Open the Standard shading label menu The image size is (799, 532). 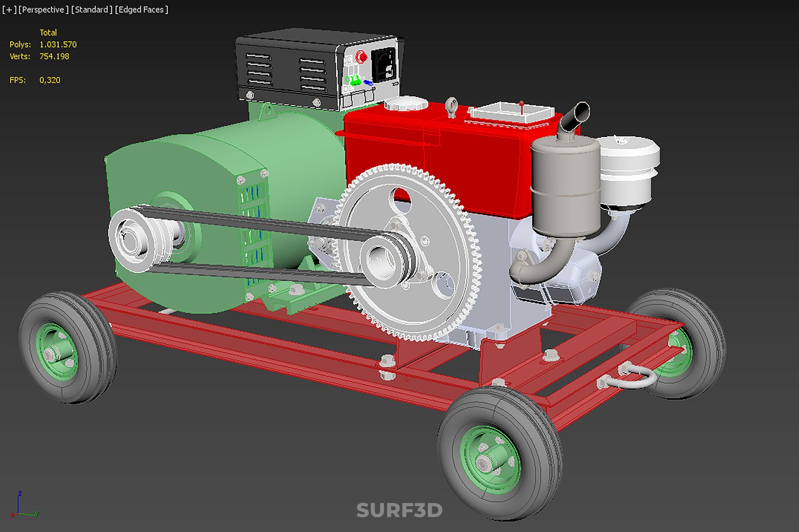click(x=92, y=10)
